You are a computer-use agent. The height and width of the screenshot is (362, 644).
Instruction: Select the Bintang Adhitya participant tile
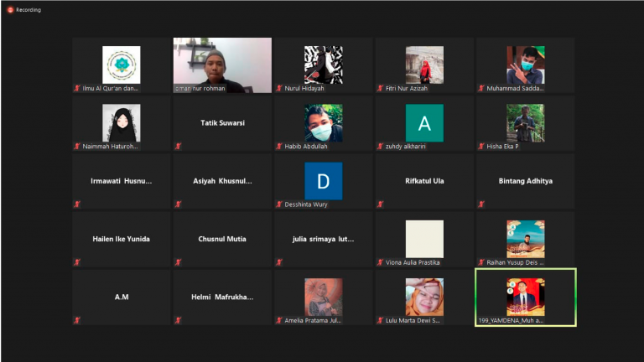[525, 181]
